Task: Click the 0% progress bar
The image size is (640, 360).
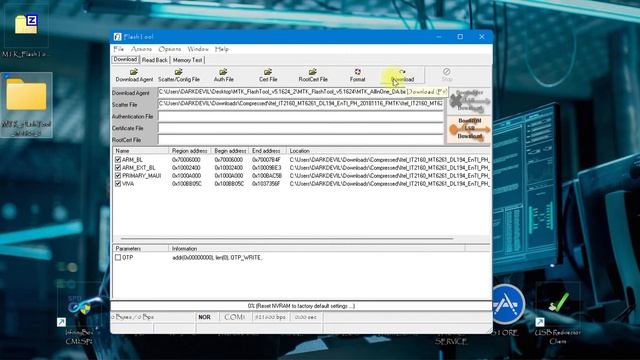Action: [301, 306]
